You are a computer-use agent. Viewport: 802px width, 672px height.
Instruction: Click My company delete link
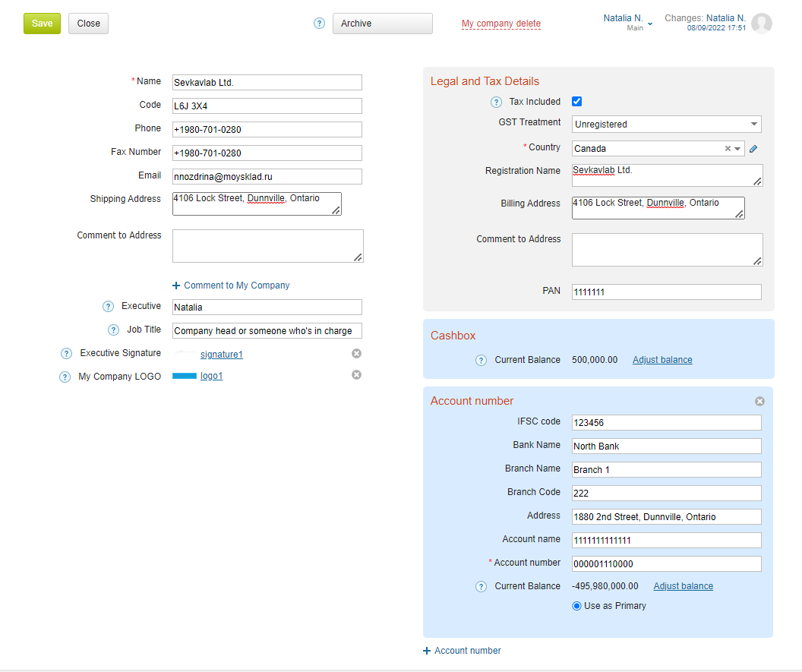click(x=501, y=24)
